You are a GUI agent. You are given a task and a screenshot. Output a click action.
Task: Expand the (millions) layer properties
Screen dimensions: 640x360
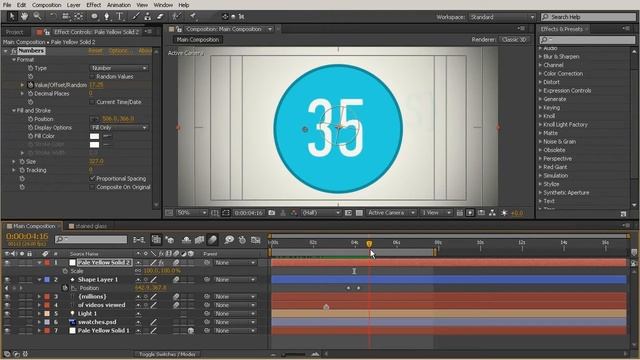[x=39, y=297]
